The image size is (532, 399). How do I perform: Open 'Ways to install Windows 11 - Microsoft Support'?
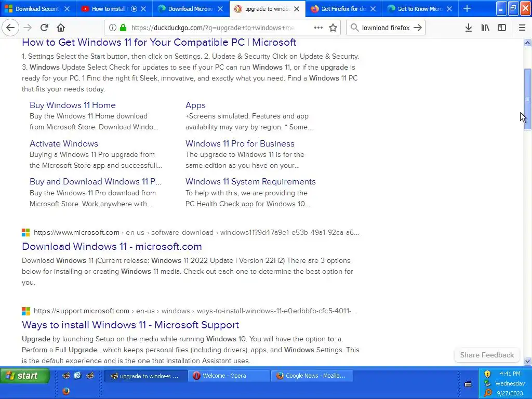pyautogui.click(x=130, y=325)
